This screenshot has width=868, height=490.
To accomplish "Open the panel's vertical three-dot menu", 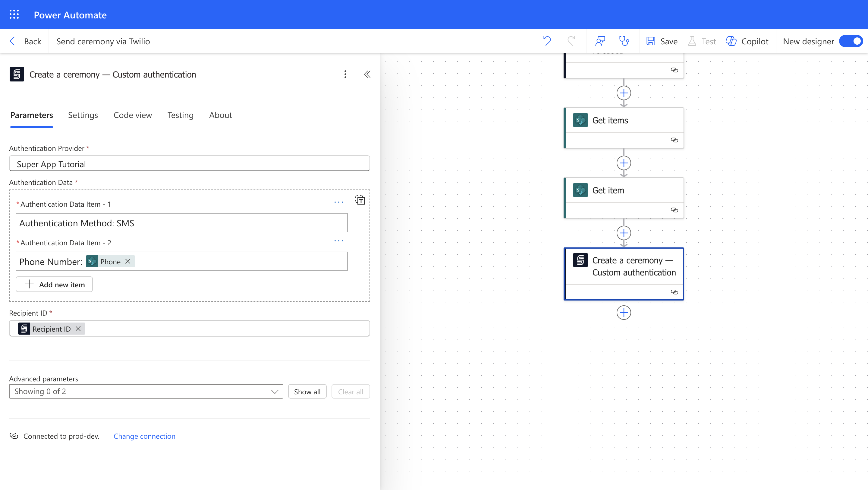I will pyautogui.click(x=345, y=74).
